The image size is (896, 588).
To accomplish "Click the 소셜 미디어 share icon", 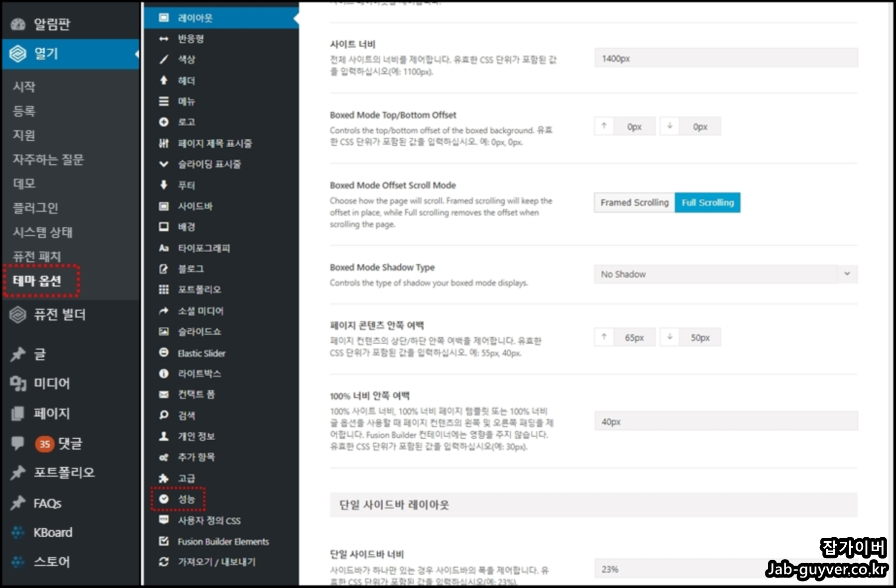I will 164,311.
